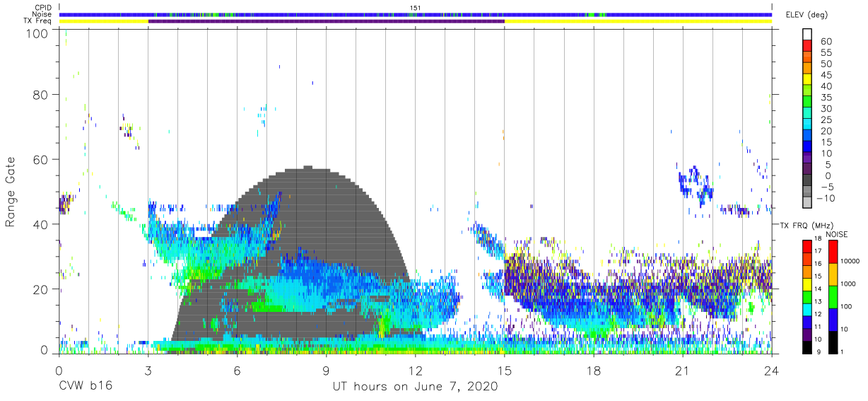Click NOISE legend value 10000
Image resolution: width=868 pixels, height=401 pixels.
pos(851,262)
